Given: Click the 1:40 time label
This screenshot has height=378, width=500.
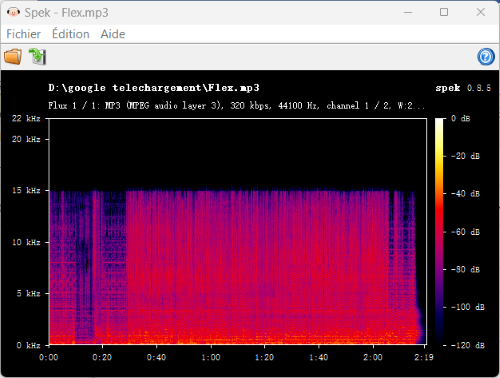Looking at the screenshot, I should tap(319, 357).
